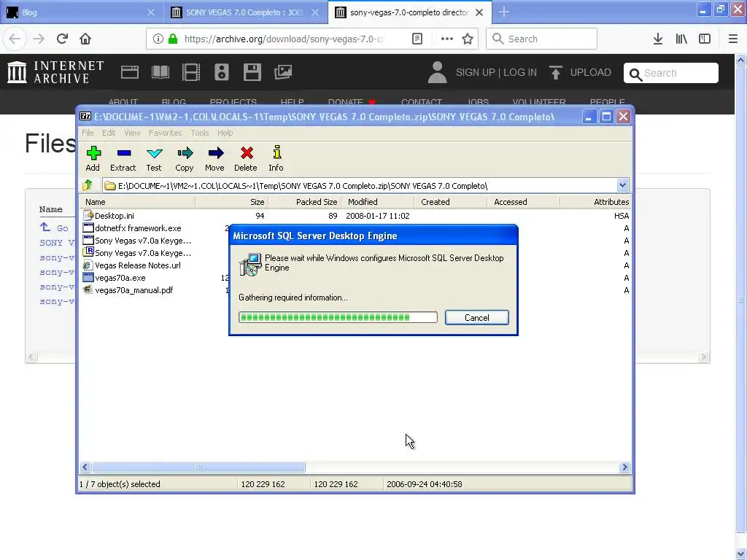Sort by the Packed Size column
Screen dimensions: 747x560
305,202
